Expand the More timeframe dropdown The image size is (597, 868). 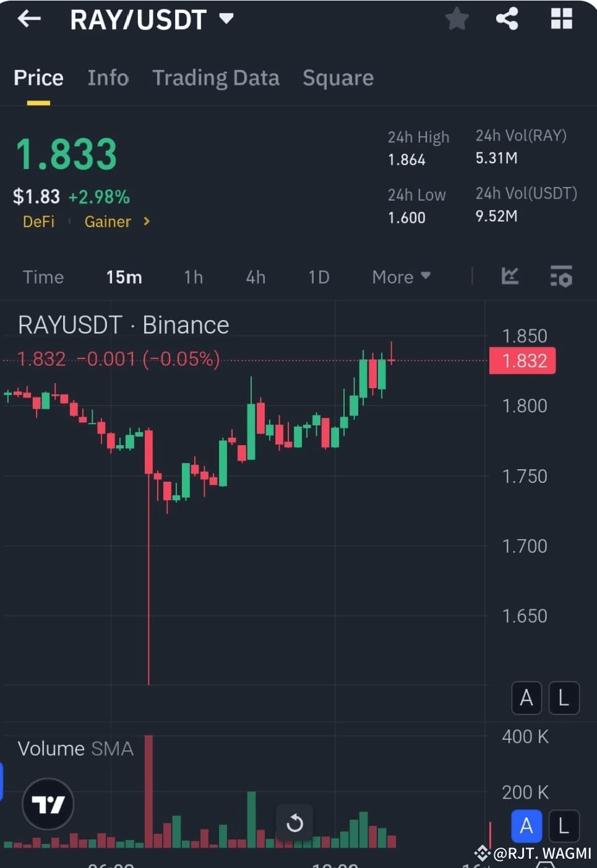coord(400,277)
